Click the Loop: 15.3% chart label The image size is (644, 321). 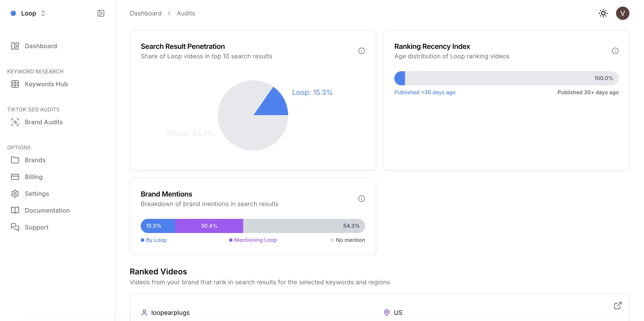(x=312, y=92)
